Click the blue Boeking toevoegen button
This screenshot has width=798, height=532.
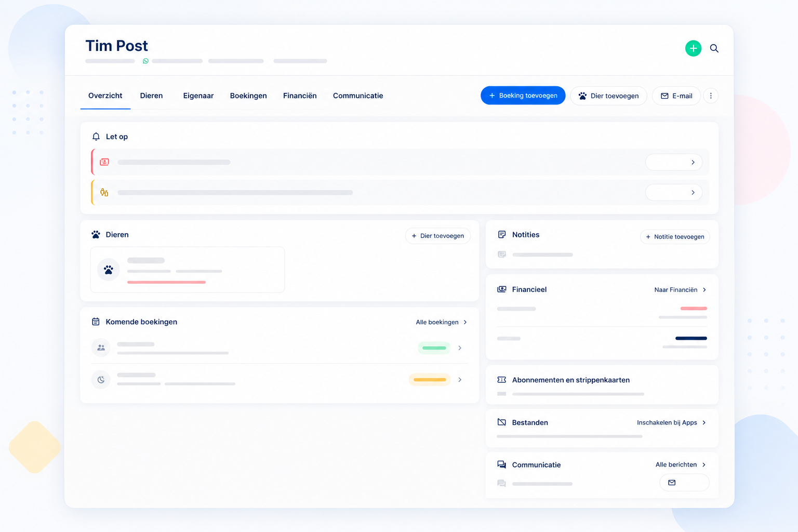point(523,96)
